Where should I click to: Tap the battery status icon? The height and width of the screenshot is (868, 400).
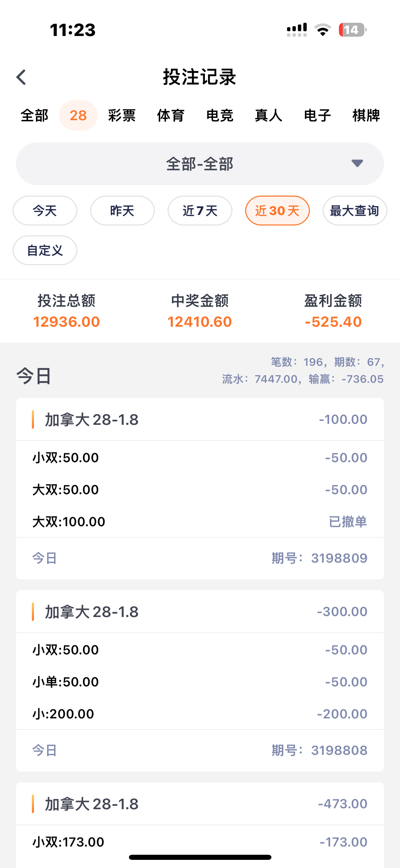coord(352,30)
